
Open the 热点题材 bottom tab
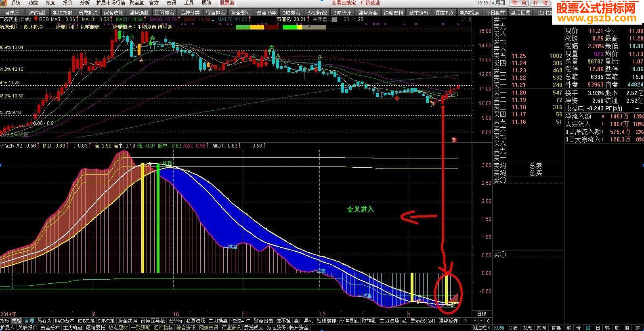point(118,328)
